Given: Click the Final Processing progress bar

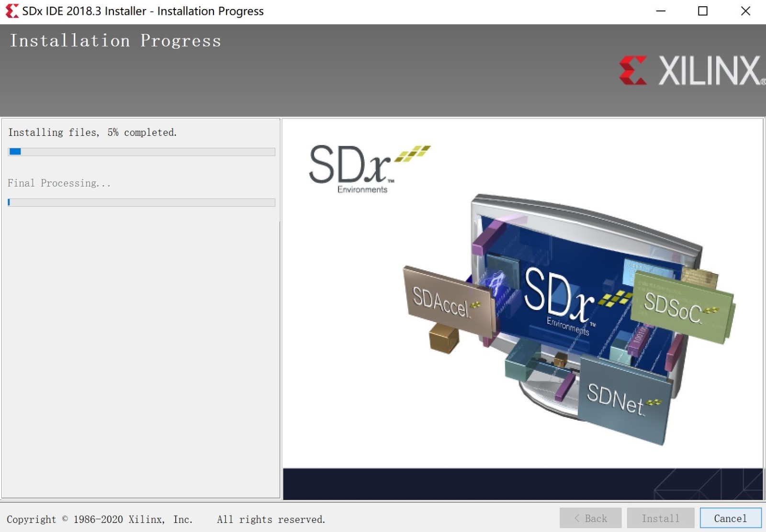Looking at the screenshot, I should click(x=141, y=202).
